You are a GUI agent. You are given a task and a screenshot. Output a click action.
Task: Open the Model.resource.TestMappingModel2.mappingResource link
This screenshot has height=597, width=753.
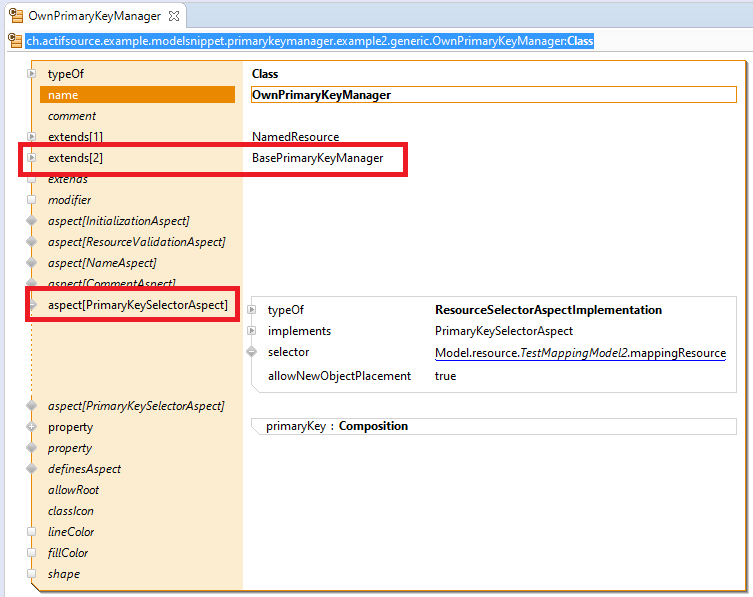point(580,353)
